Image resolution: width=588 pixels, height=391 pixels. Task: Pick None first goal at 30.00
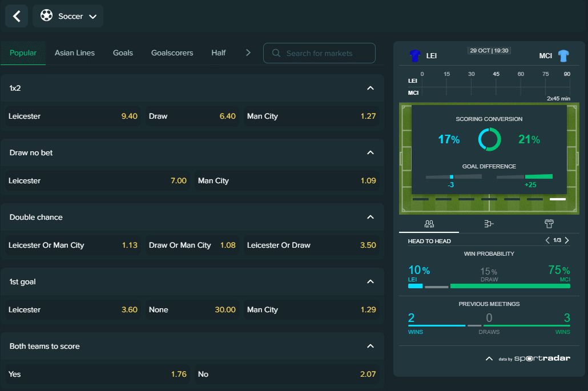coord(192,309)
